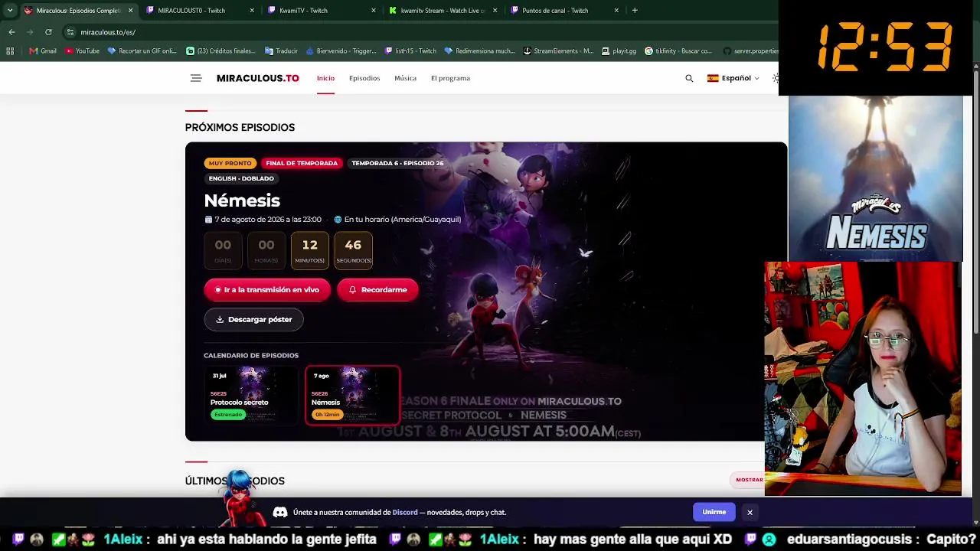Image resolution: width=980 pixels, height=551 pixels.
Task: Close the 'KwamiTV - Twitch' tab
Action: coord(374,11)
